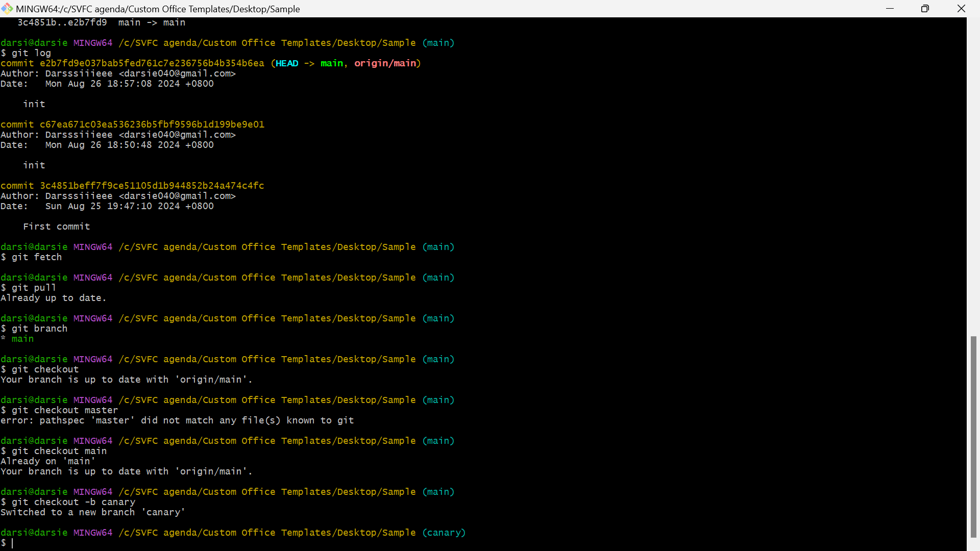The width and height of the screenshot is (980, 551).
Task: Click the (canary) branch indicator in last prompt
Action: (444, 533)
